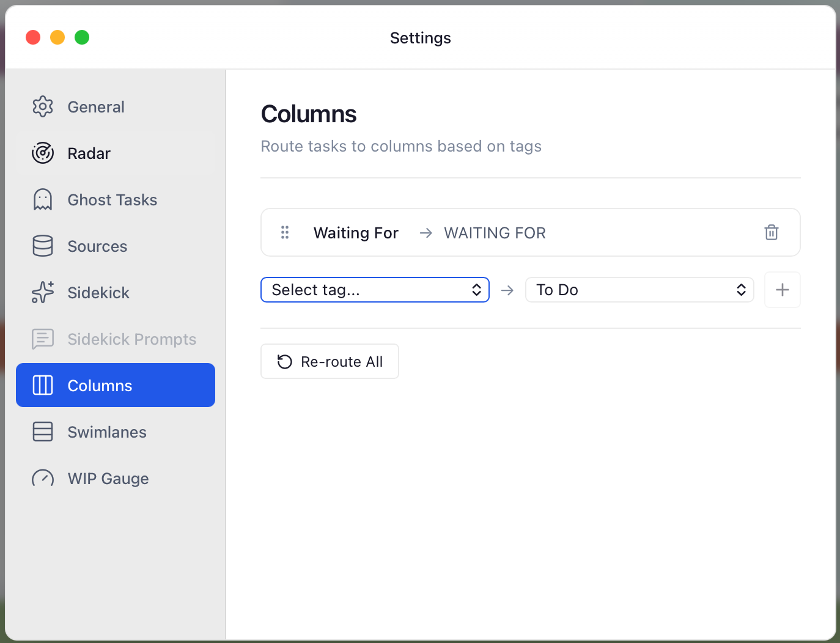This screenshot has width=840, height=643.
Task: Select the Ghost Tasks ghost icon
Action: pos(43,200)
